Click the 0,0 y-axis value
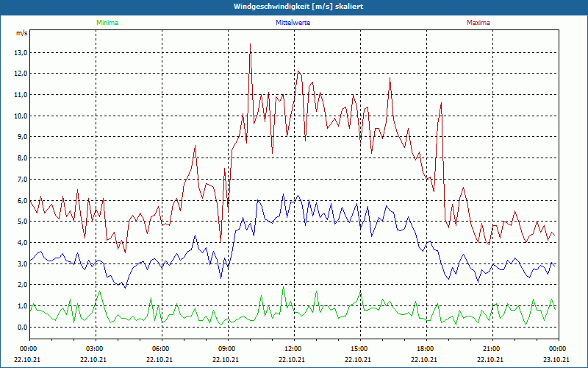Screen dimensions: 588x368 (x=23, y=328)
